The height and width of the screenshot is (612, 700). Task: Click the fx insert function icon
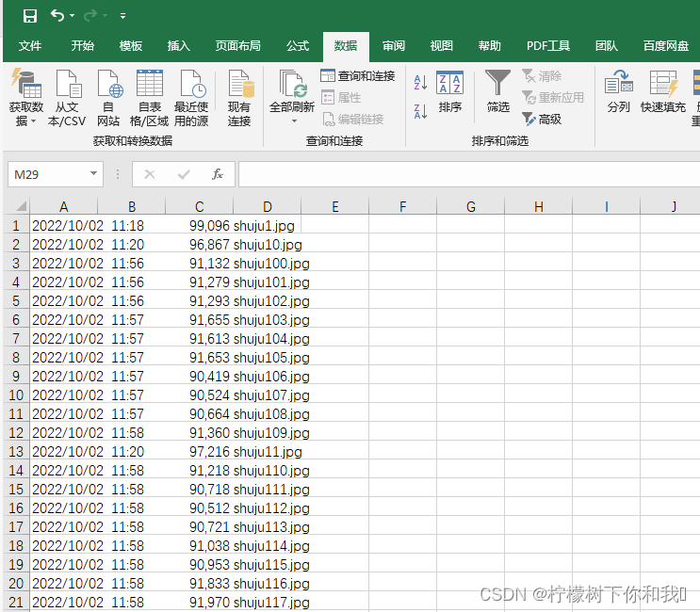coord(218,174)
